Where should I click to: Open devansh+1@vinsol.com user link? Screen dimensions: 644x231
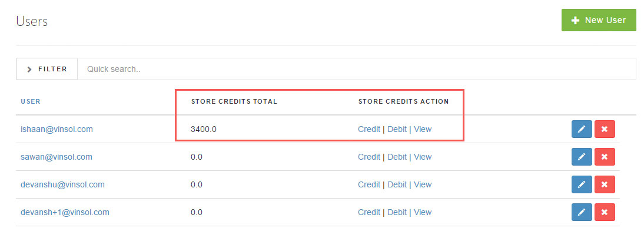(65, 212)
